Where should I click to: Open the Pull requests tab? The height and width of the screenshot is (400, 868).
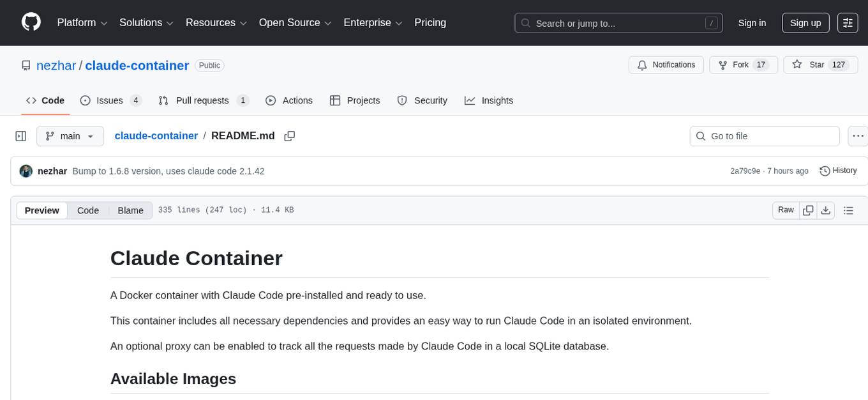click(203, 100)
